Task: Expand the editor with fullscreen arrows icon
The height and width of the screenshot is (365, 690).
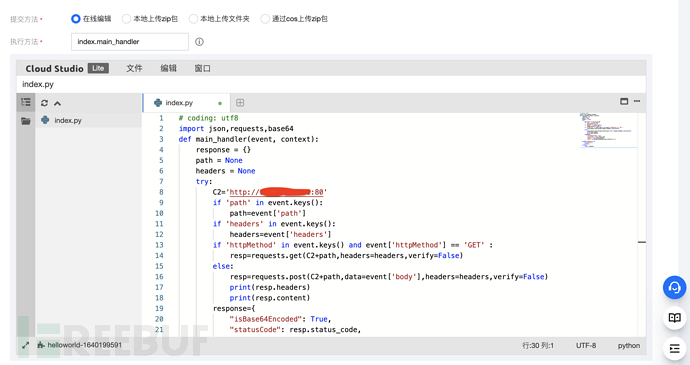Action: click(26, 346)
